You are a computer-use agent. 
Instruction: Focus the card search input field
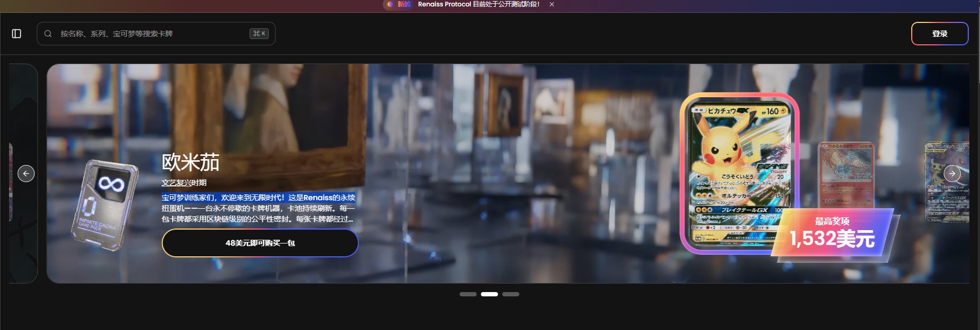(156, 34)
